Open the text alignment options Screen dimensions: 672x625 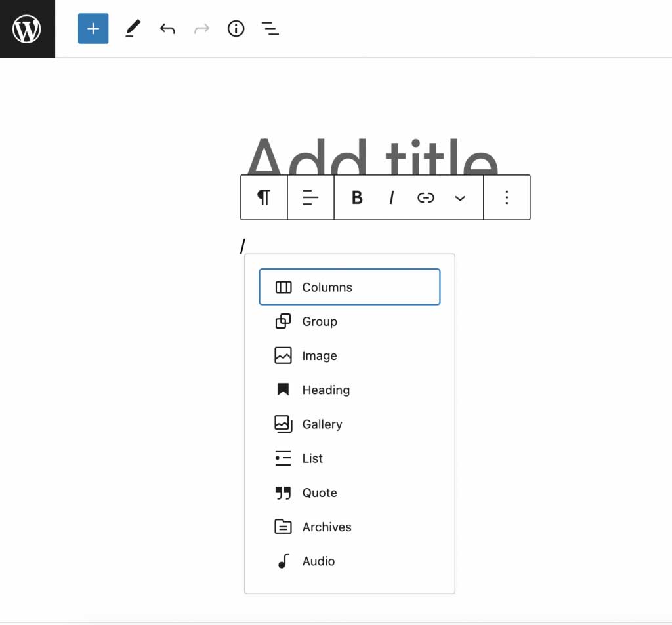point(310,197)
